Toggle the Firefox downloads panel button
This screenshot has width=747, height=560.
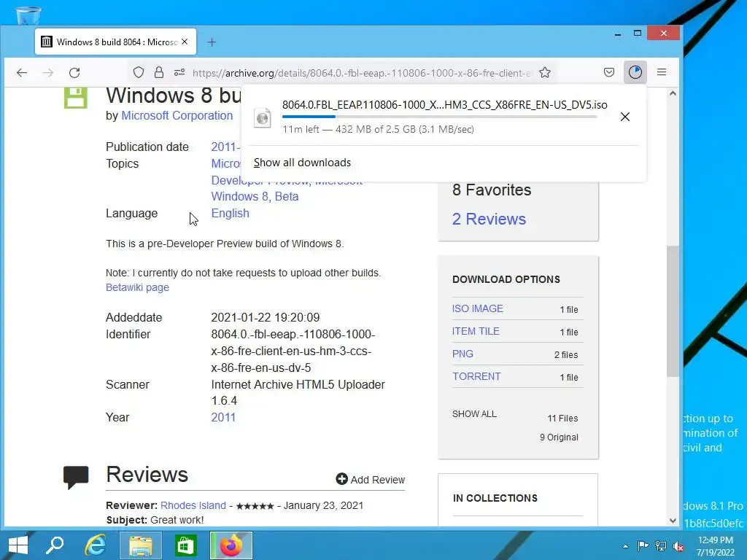pos(635,72)
